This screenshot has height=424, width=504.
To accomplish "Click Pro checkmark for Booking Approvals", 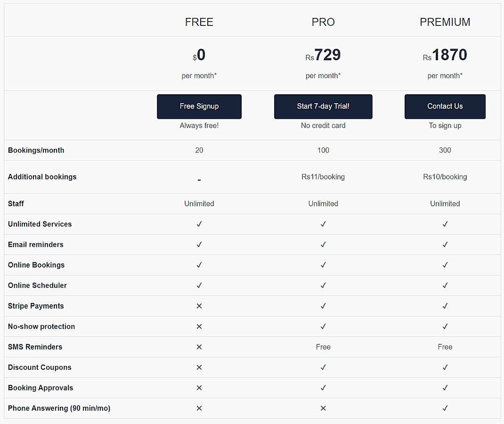I will tap(323, 388).
